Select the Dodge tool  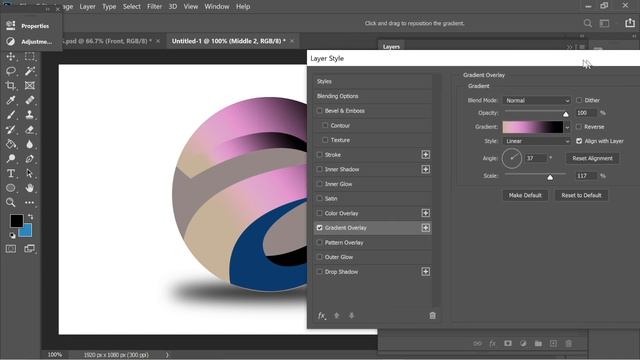[11, 159]
